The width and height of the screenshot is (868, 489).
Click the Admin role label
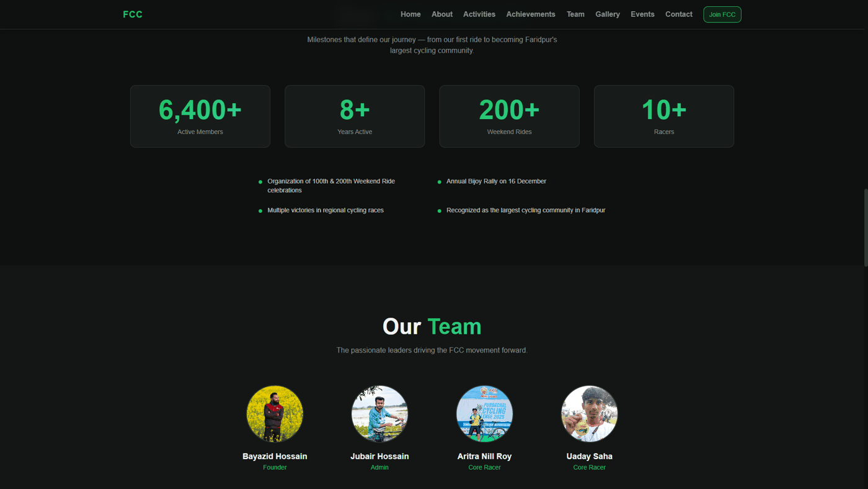point(379,467)
